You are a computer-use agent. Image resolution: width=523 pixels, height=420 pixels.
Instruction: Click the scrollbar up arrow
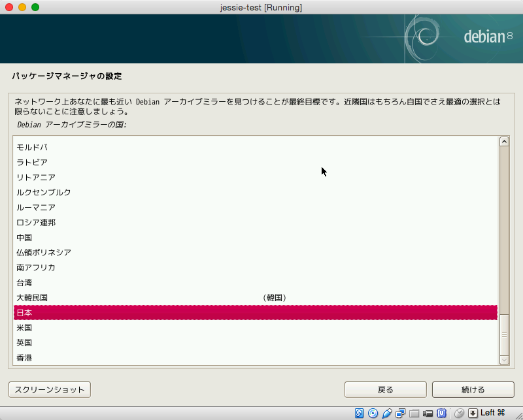click(x=504, y=142)
